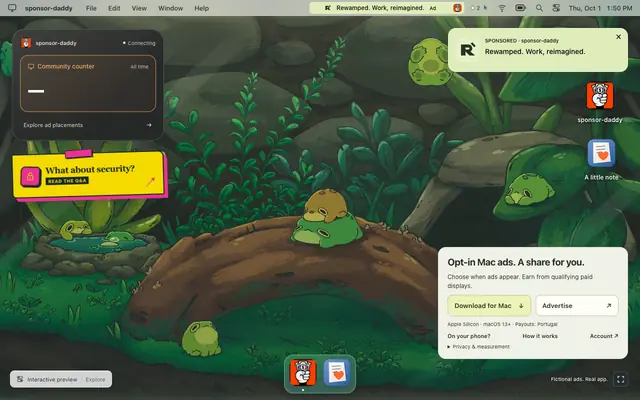Open the All time range selector

[x=139, y=67]
